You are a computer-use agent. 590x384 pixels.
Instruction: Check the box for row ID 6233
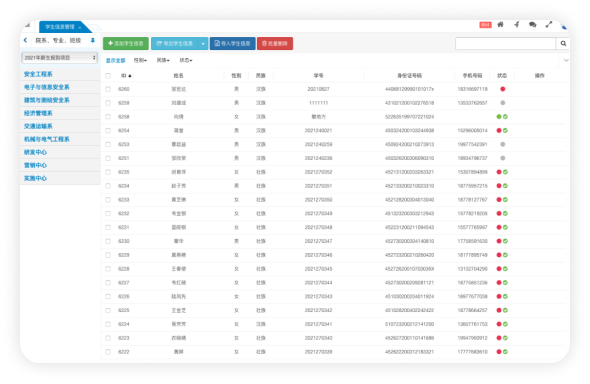point(108,200)
